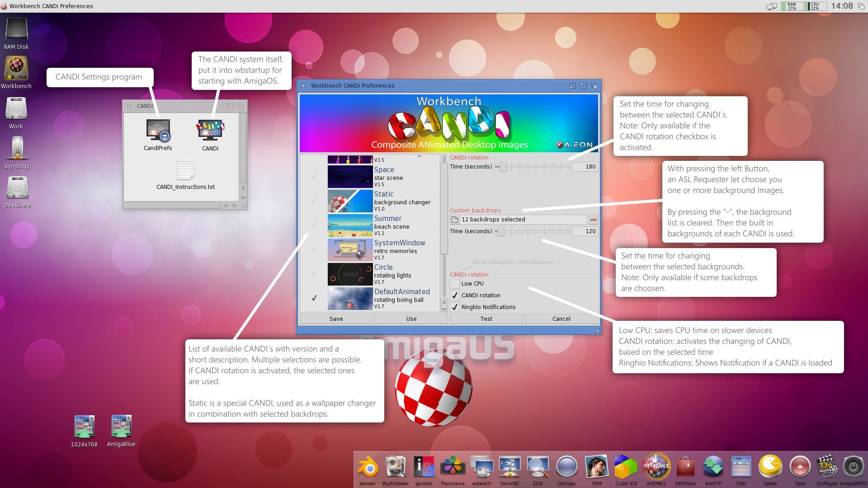The image size is (868, 488).
Task: Click the Test button
Action: click(486, 319)
